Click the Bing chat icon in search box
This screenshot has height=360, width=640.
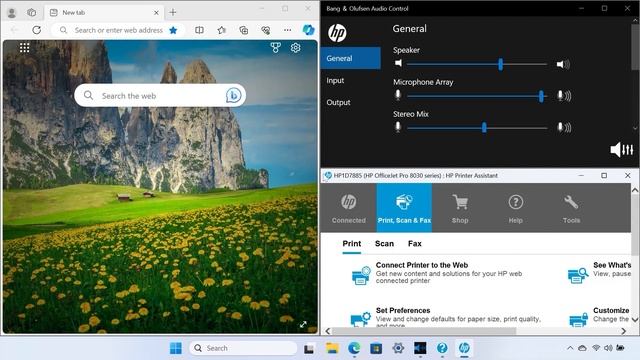pyautogui.click(x=233, y=96)
